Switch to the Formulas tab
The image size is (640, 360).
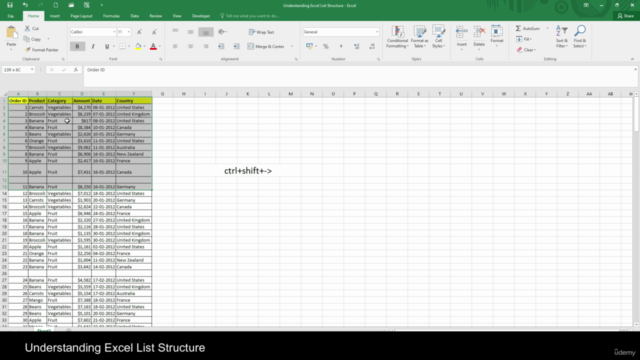coord(111,16)
